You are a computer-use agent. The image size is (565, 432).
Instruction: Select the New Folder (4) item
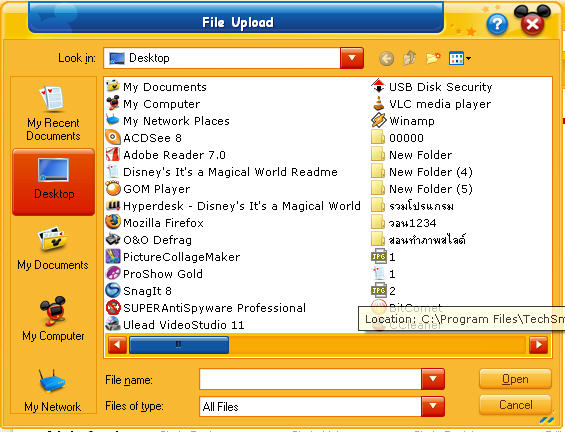(422, 172)
